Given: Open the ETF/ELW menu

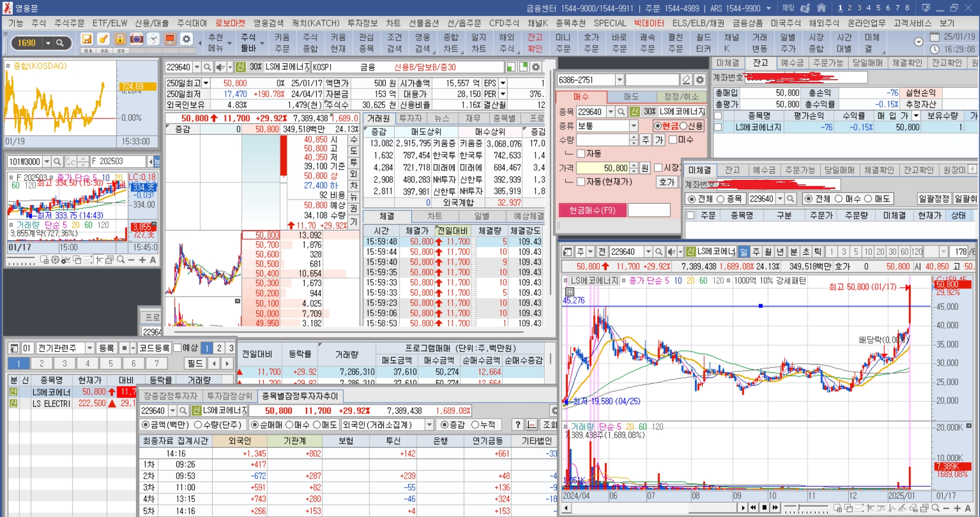Looking at the screenshot, I should click(110, 23).
